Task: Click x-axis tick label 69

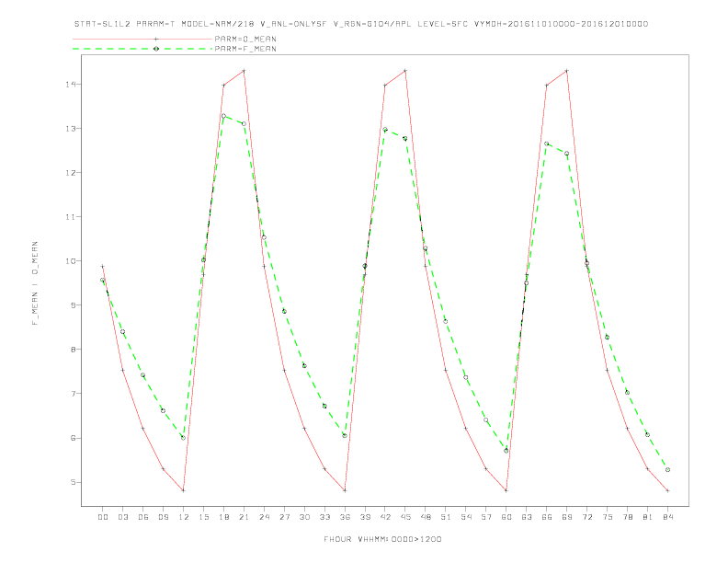Action: click(x=567, y=517)
